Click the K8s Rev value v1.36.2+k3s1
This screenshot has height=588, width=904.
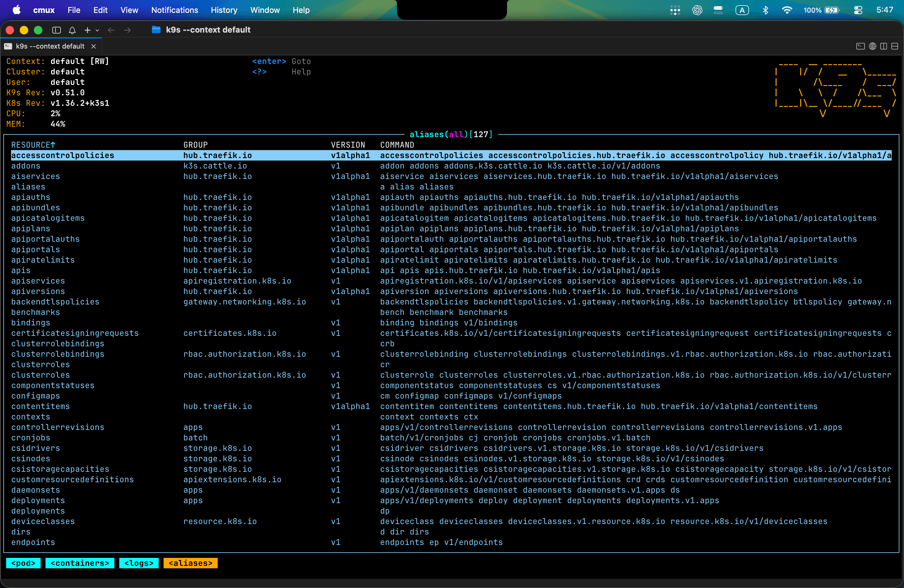pyautogui.click(x=80, y=103)
